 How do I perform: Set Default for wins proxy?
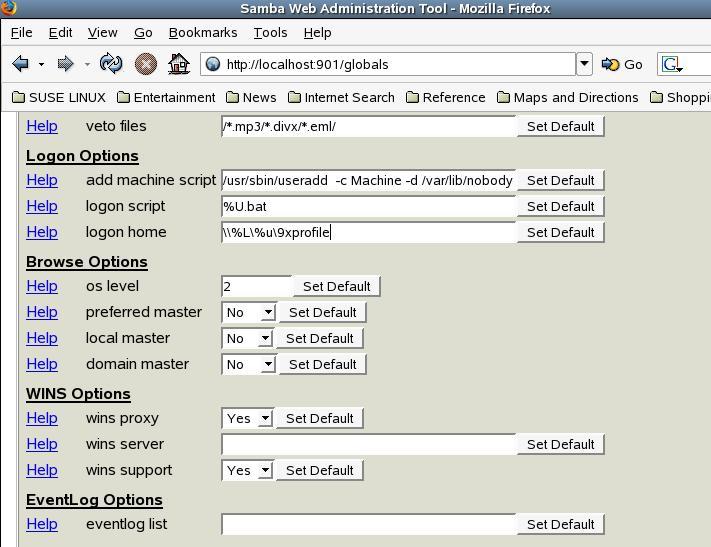(x=320, y=418)
